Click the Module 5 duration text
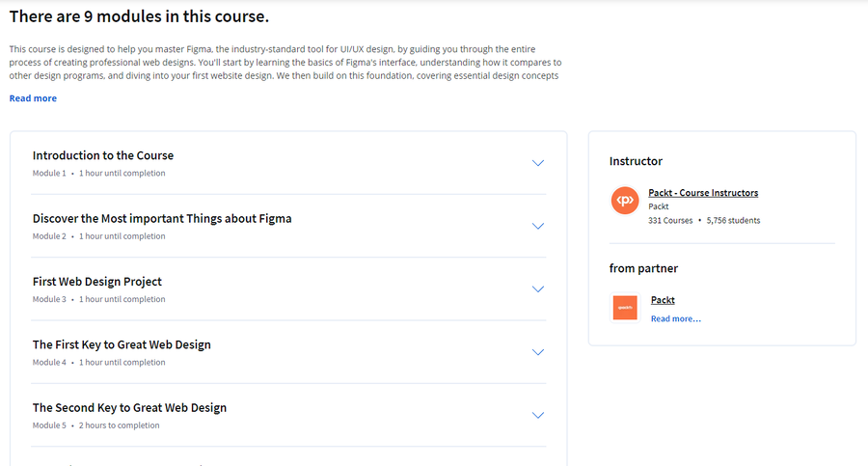The width and height of the screenshot is (868, 466). [x=119, y=425]
